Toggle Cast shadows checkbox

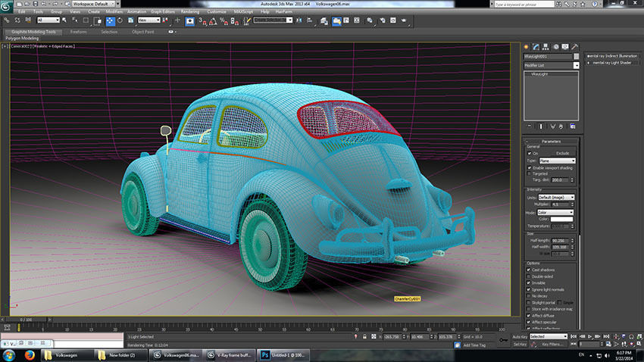[529, 270]
